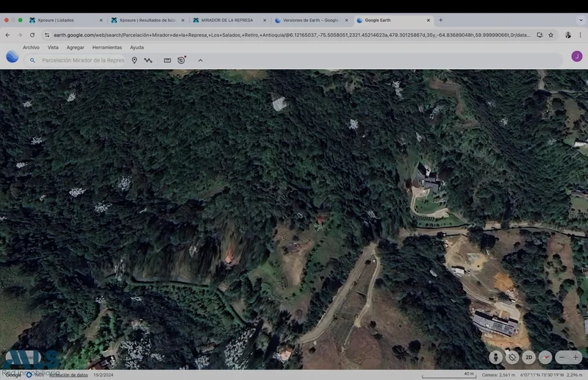
Task: Go back with the browser back arrow
Action: pyautogui.click(x=8, y=35)
